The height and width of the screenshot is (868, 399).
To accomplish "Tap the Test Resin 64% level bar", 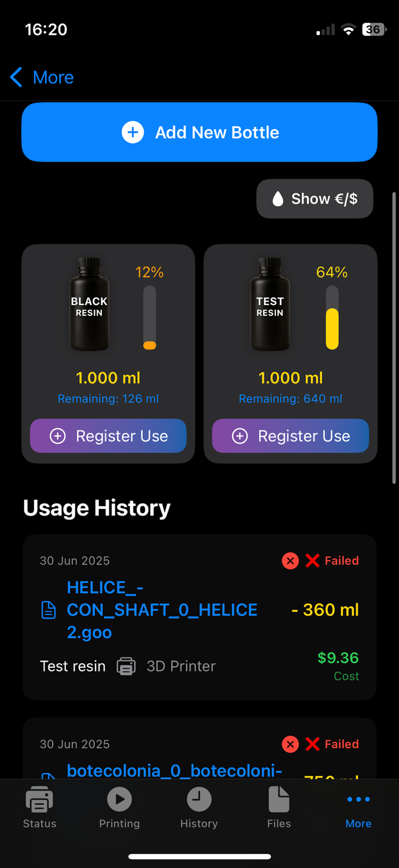I will click(332, 318).
